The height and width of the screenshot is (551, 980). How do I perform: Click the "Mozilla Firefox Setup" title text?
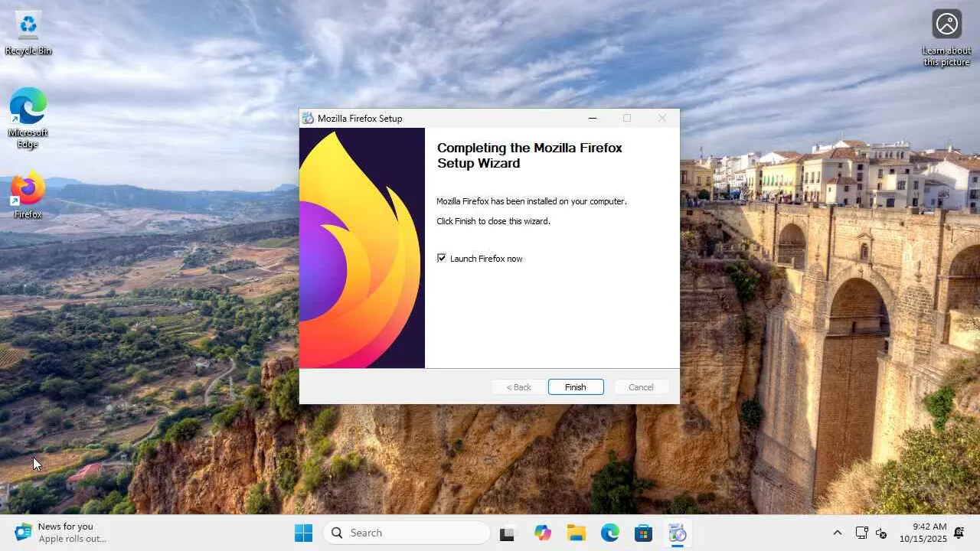click(360, 119)
